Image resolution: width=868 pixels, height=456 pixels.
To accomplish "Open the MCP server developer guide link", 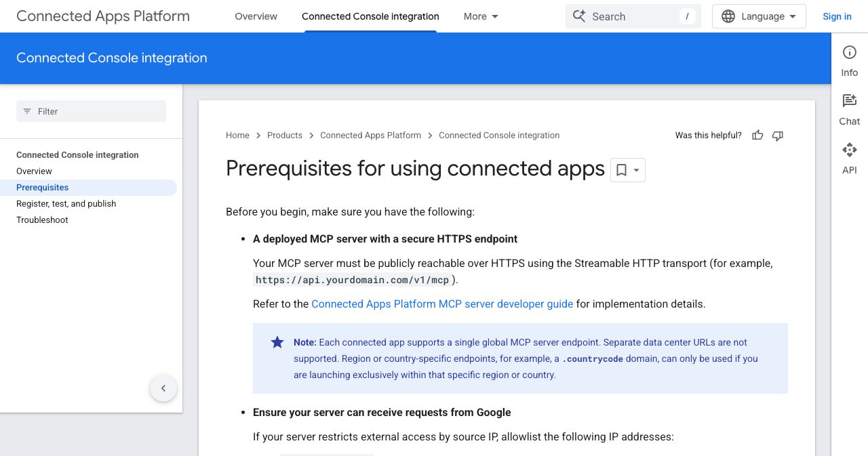I will pos(442,304).
